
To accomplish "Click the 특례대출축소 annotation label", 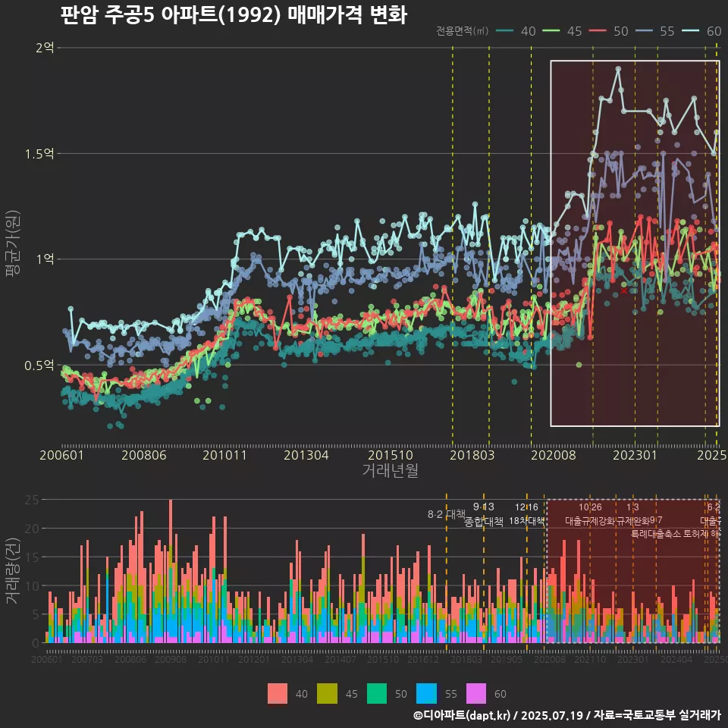I will [x=655, y=534].
